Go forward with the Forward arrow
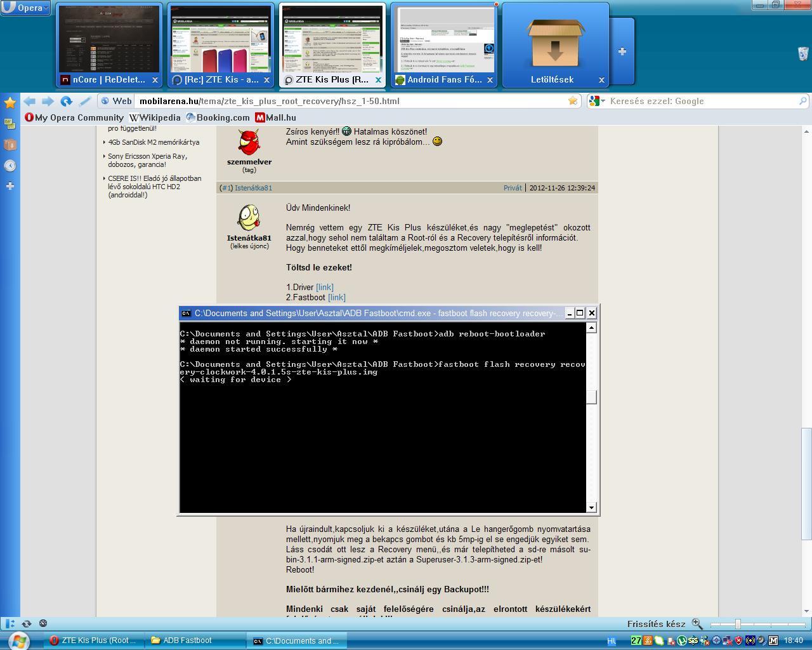812x650 pixels. pos(48,101)
